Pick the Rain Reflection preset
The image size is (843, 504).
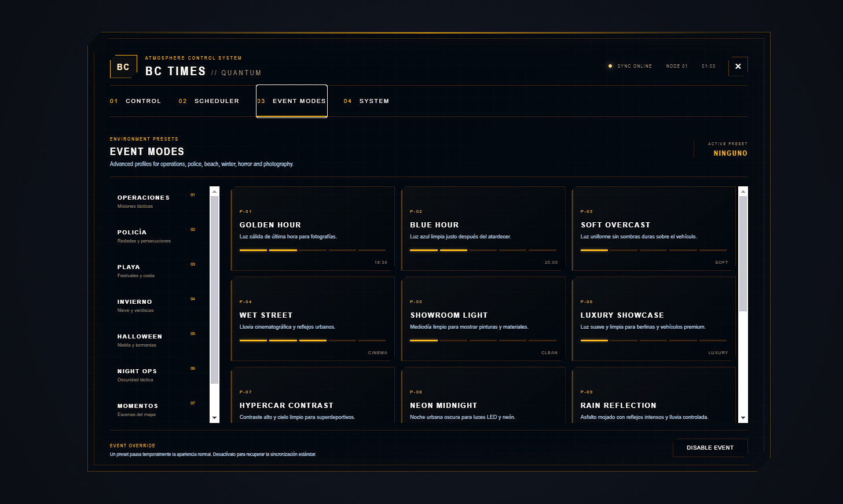654,395
